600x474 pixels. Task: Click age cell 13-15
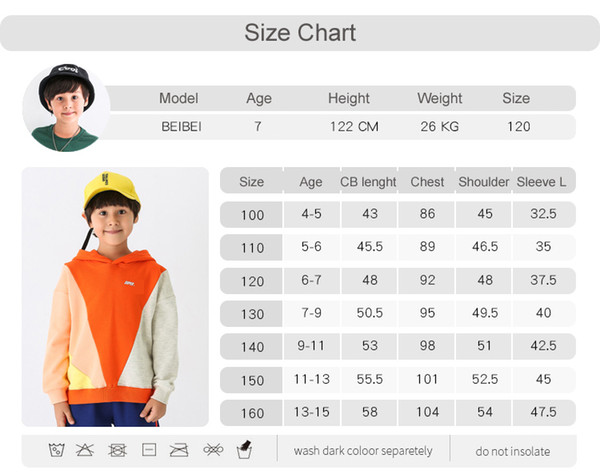tap(311, 412)
